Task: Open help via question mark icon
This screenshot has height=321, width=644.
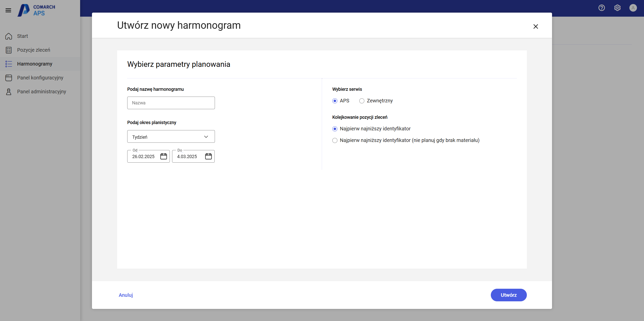Action: click(602, 8)
